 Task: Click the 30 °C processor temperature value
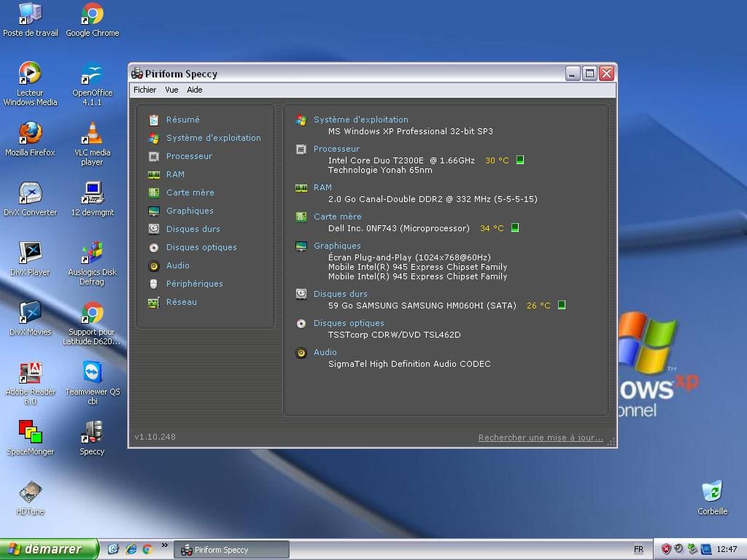click(497, 160)
